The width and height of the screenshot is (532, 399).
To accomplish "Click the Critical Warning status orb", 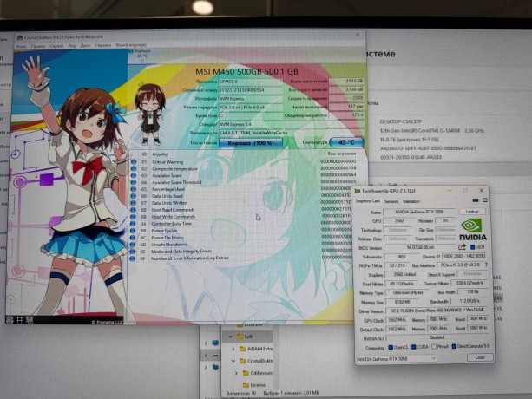I will coord(134,161).
